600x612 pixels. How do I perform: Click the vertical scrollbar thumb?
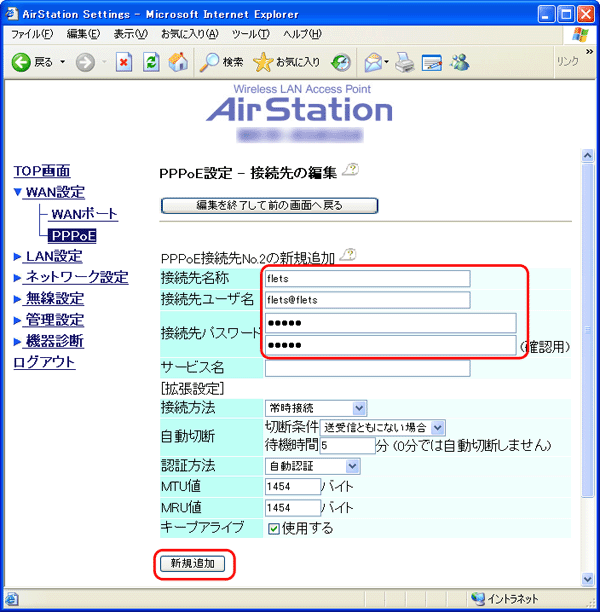coord(588,330)
